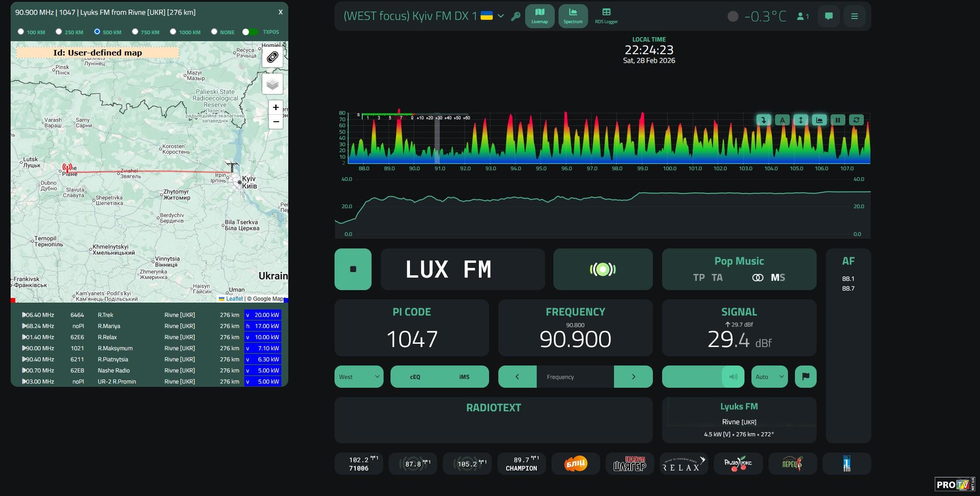Open the Livemap panel
980x496 pixels.
tap(540, 16)
